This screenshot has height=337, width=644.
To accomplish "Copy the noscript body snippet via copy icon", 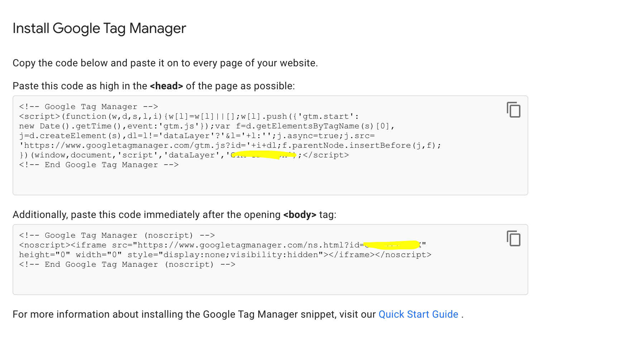I will coord(513,238).
